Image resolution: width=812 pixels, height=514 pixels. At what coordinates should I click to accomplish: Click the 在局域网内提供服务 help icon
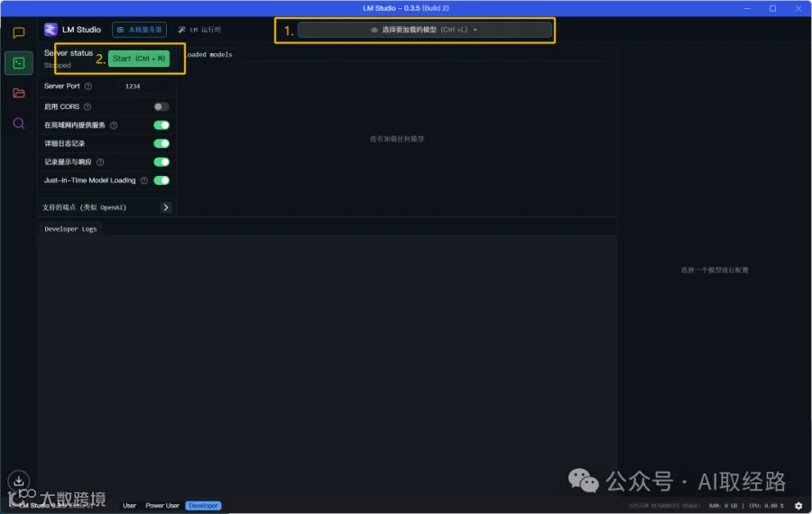(114, 125)
